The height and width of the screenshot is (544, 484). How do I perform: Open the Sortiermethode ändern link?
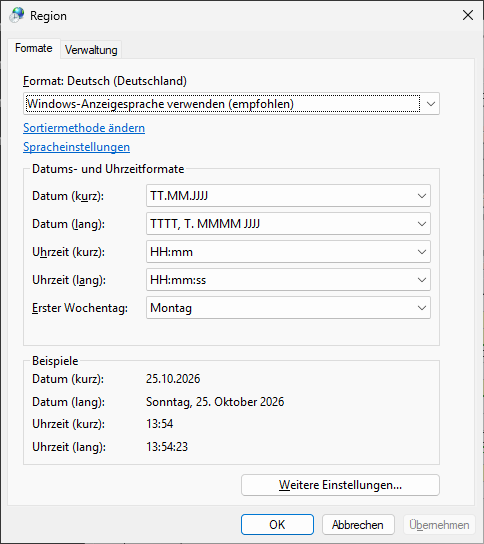(x=84, y=128)
